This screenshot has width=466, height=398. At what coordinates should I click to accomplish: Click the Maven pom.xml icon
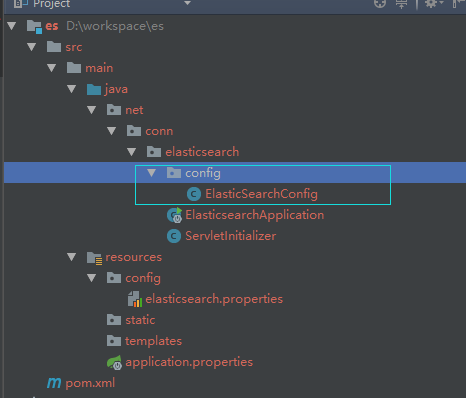point(54,383)
